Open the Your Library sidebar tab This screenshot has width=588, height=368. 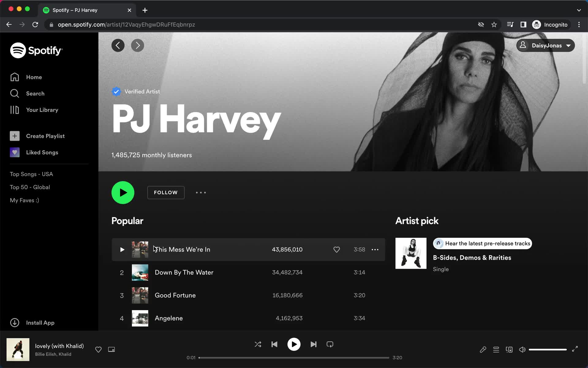(42, 110)
